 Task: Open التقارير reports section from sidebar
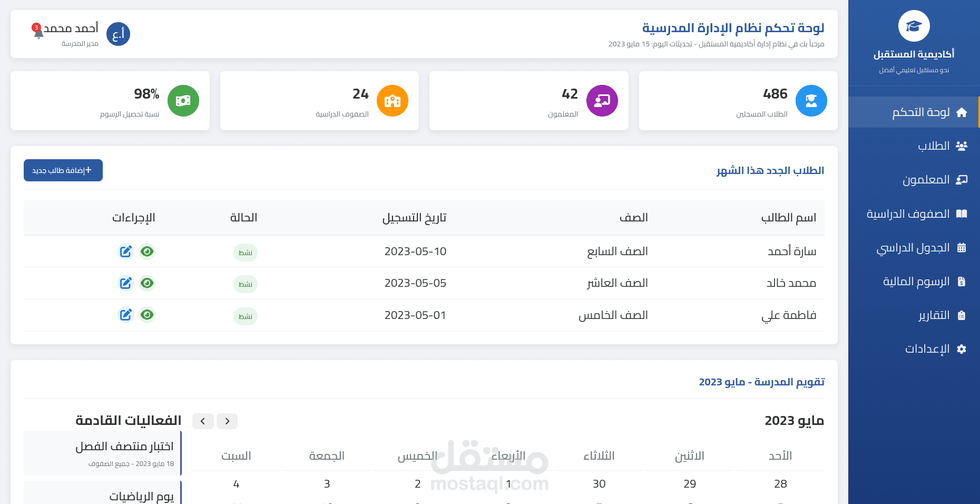click(938, 315)
